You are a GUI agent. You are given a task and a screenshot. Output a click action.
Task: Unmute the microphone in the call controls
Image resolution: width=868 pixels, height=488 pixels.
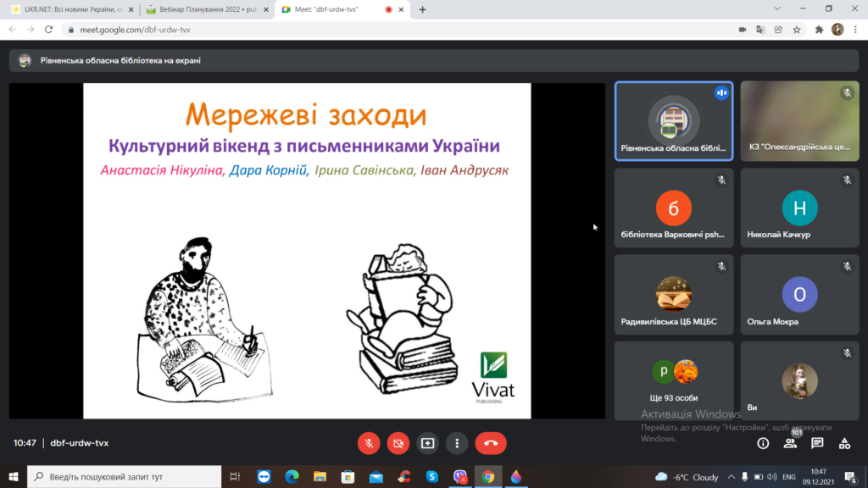(x=369, y=442)
